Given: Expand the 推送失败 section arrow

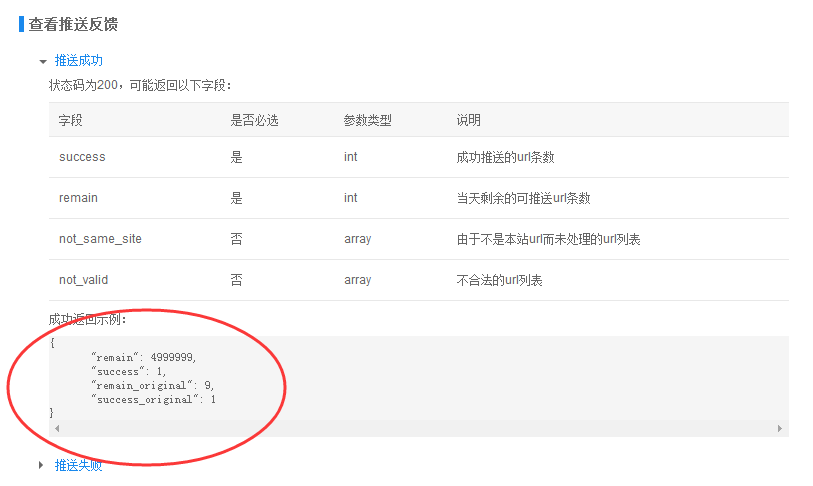Looking at the screenshot, I should 41,465.
